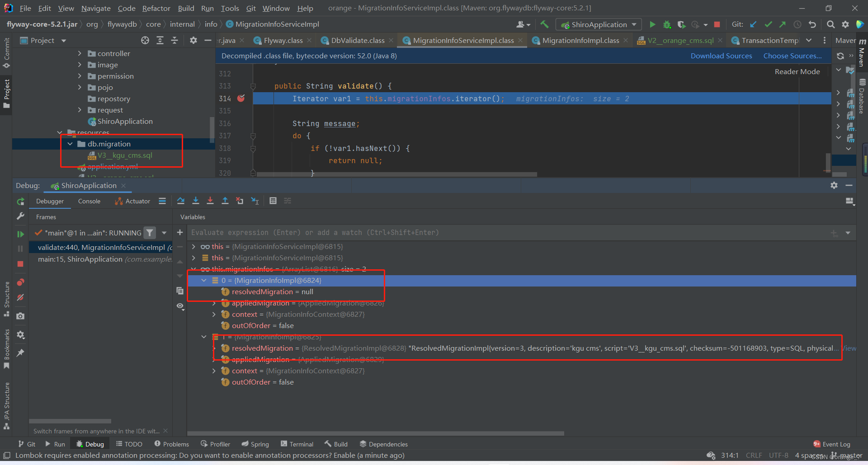Click the Evaluate Expression calculator icon
The height and width of the screenshot is (465, 868).
273,201
